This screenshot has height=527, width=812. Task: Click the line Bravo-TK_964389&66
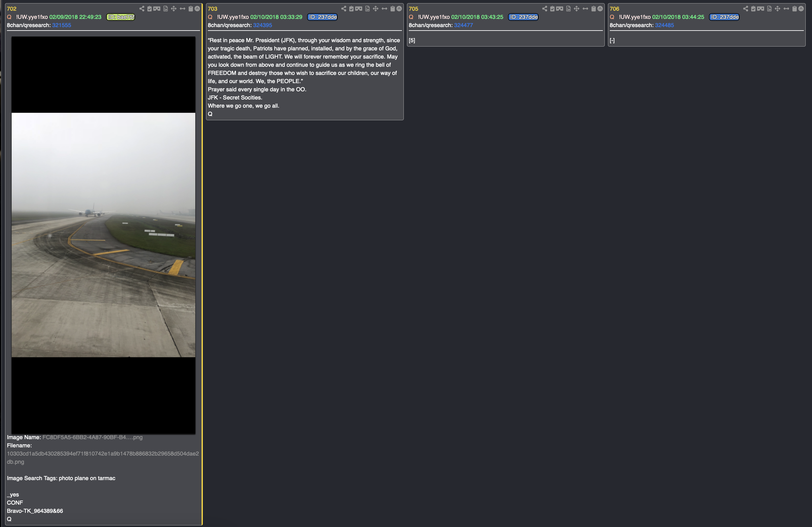[x=35, y=511]
